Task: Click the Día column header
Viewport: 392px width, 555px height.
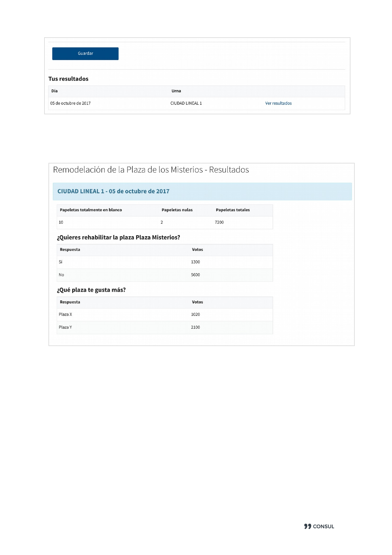Action: [x=55, y=91]
